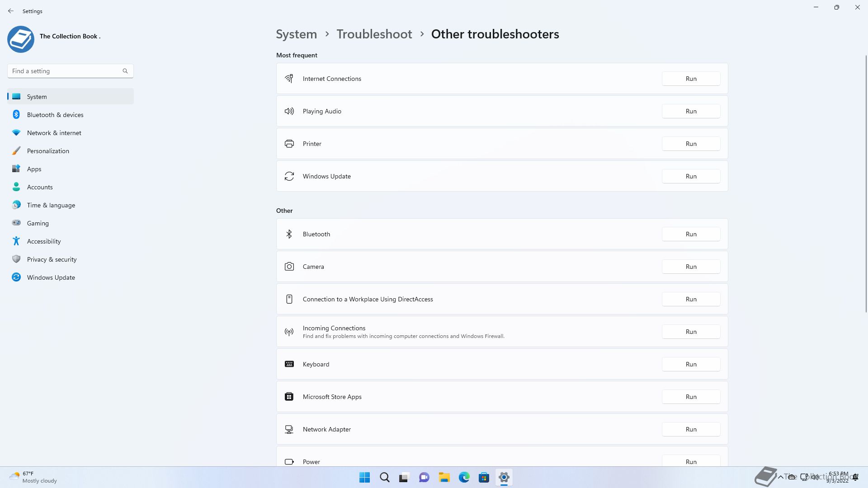Click the back arrow in Settings
This screenshot has height=488, width=868.
[11, 11]
